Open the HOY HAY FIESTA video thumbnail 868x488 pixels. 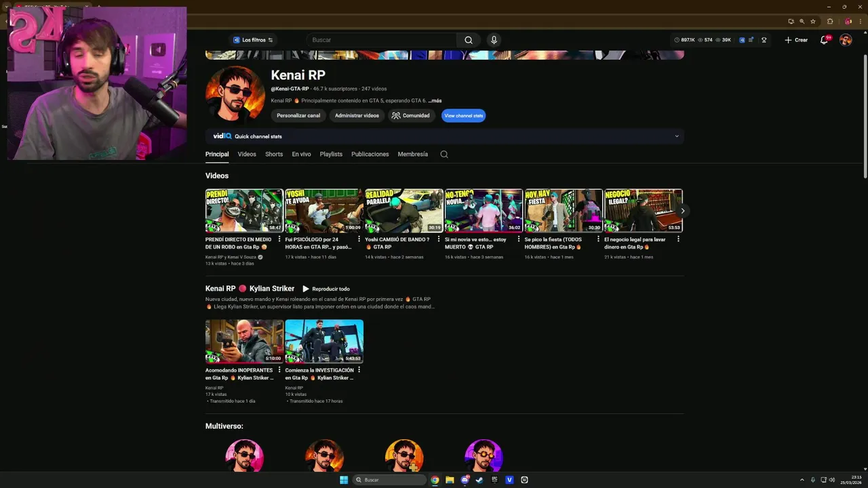coord(564,211)
